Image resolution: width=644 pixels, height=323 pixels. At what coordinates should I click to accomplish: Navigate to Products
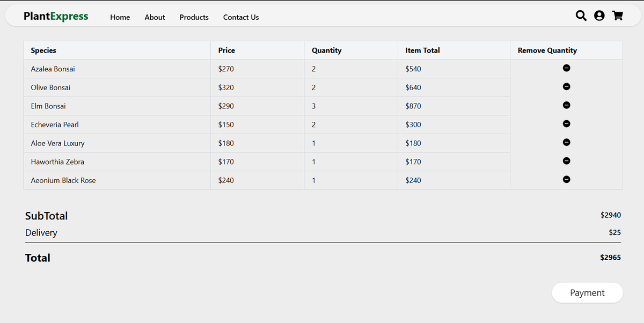coord(194,17)
